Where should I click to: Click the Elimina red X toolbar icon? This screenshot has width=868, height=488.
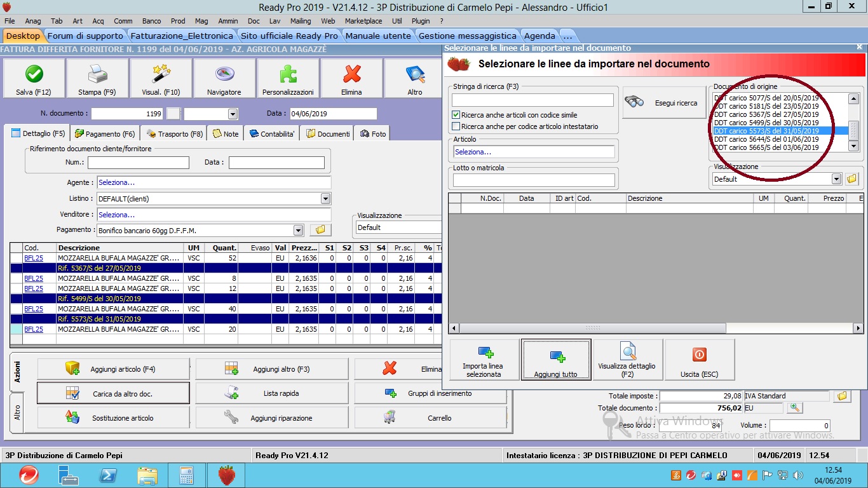click(351, 74)
